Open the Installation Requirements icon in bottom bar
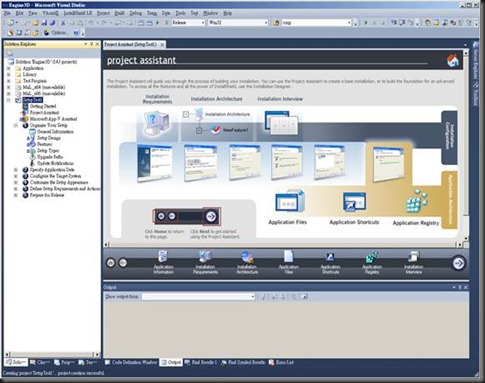This screenshot has height=383, width=485. pyautogui.click(x=205, y=262)
